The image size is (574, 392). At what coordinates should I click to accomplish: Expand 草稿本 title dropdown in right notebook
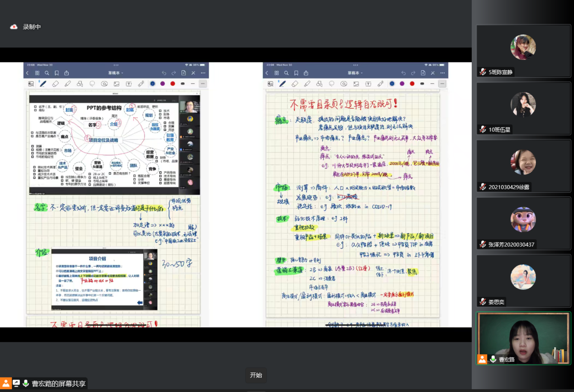point(355,73)
